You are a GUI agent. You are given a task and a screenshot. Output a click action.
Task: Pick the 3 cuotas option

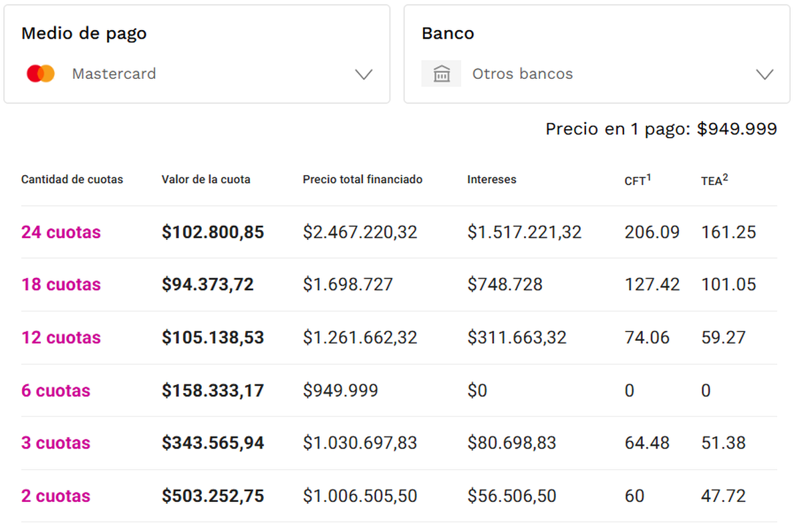(x=55, y=443)
